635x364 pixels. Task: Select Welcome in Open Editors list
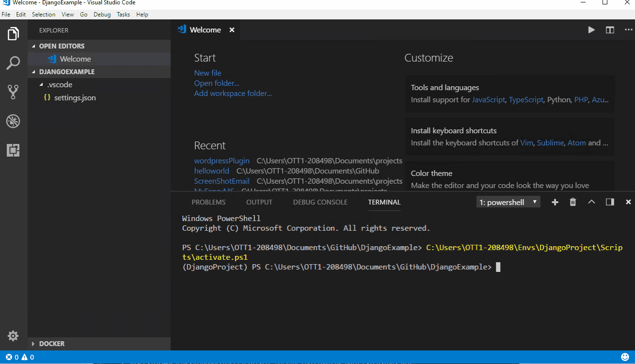(99, 59)
